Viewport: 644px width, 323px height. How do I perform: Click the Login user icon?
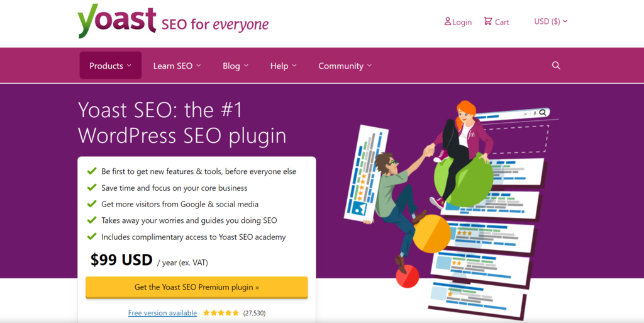[448, 21]
